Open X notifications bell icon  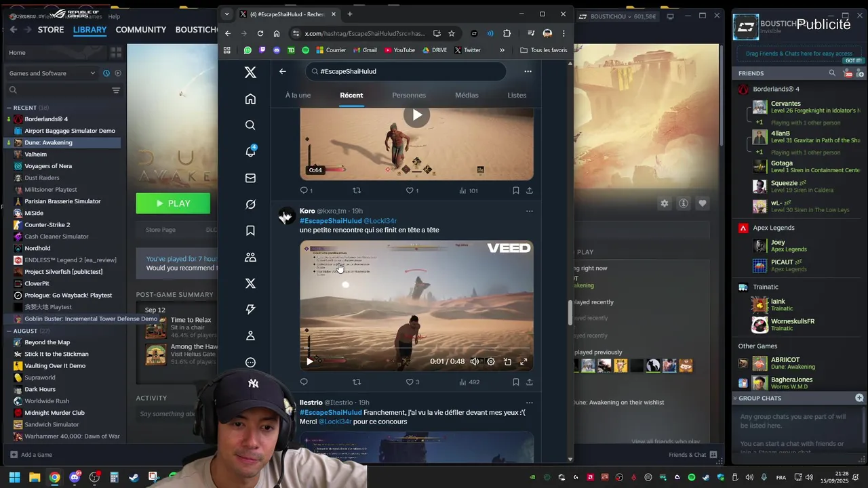pos(250,151)
